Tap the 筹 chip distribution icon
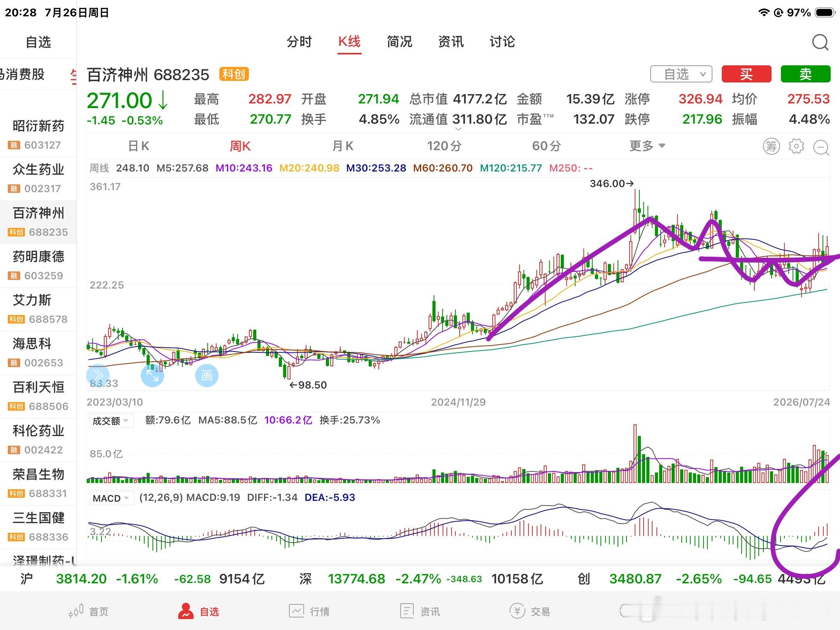This screenshot has height=630, width=840. [x=771, y=146]
